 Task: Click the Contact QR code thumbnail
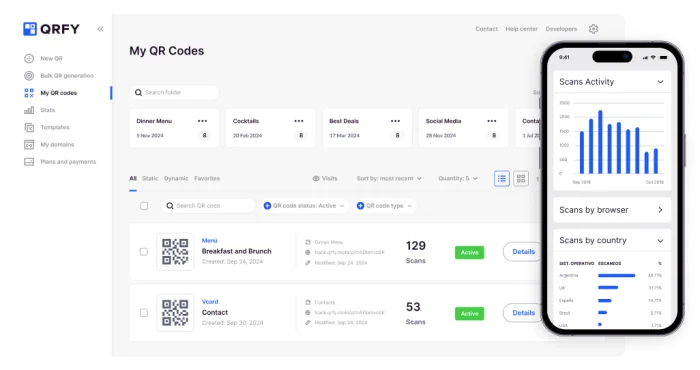click(x=175, y=313)
